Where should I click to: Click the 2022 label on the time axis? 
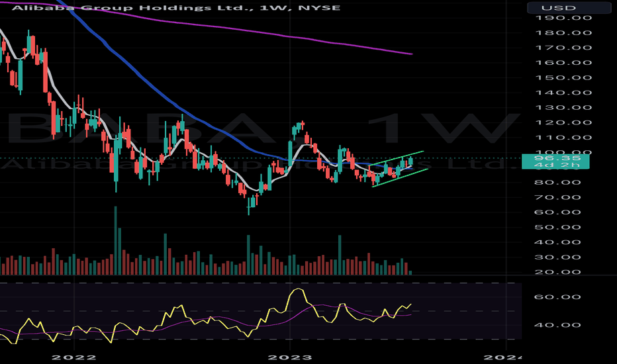pyautogui.click(x=74, y=357)
